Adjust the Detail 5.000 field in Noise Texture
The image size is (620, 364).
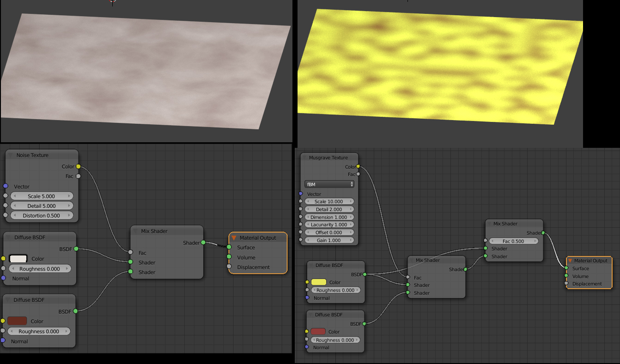pos(42,206)
